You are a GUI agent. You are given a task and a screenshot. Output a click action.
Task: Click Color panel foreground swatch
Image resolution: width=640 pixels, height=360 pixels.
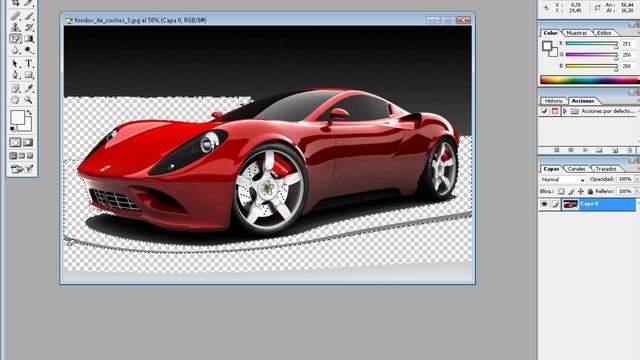tap(547, 45)
